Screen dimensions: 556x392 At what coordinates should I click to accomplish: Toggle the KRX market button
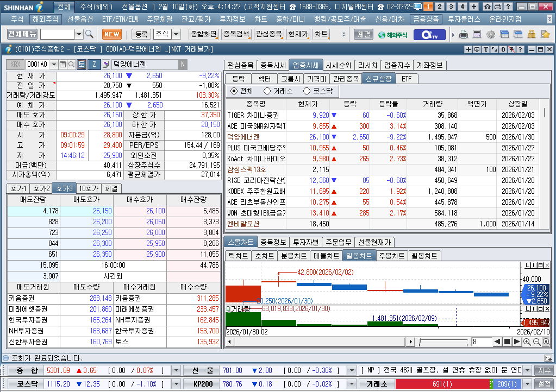click(15, 65)
